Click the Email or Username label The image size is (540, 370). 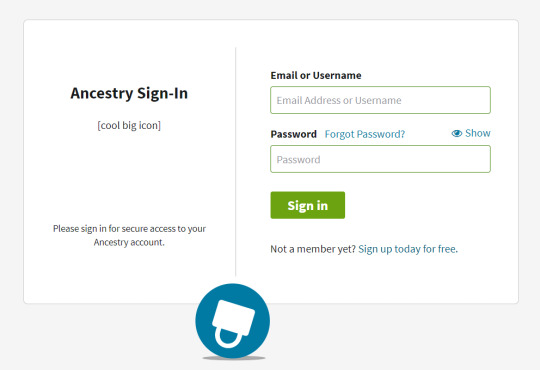click(316, 75)
